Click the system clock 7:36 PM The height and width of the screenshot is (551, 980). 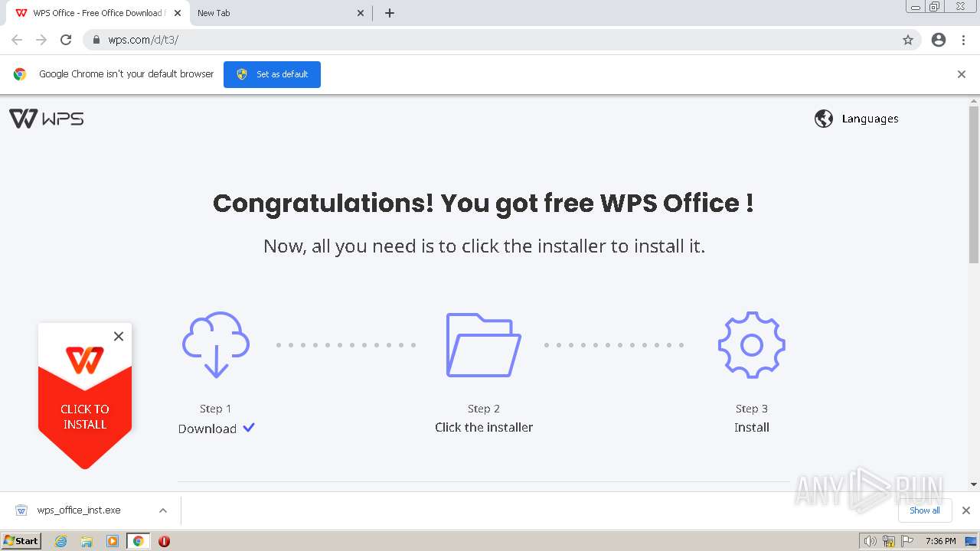click(940, 541)
